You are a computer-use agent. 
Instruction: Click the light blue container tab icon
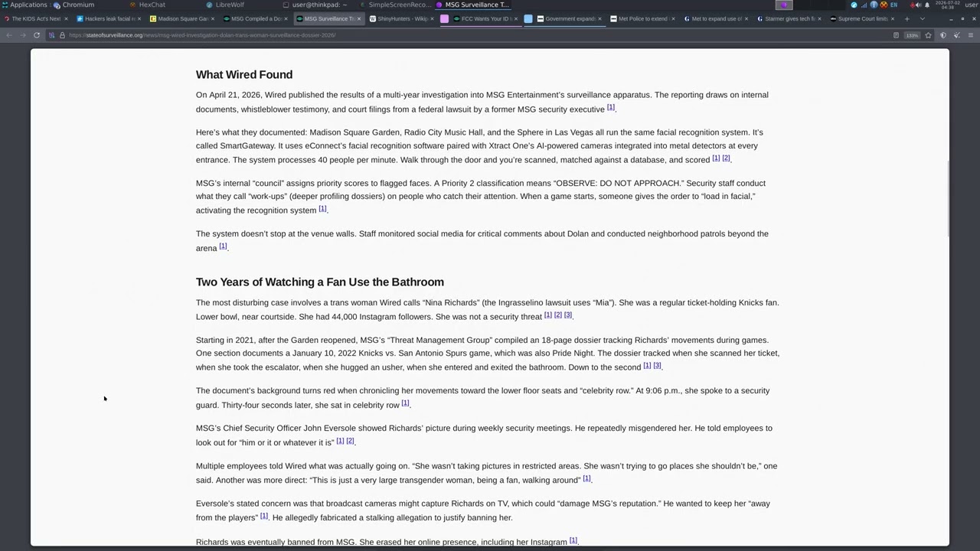tap(528, 18)
